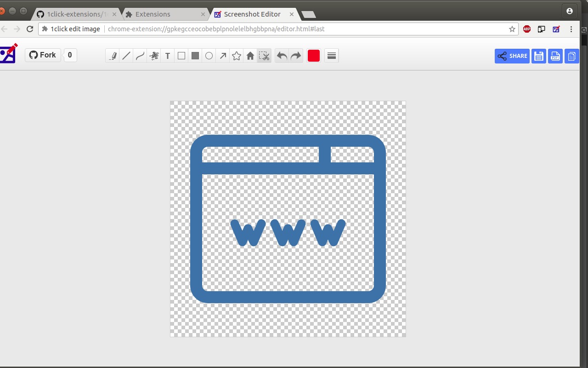Select the outlined rectangle tool

pyautogui.click(x=181, y=56)
